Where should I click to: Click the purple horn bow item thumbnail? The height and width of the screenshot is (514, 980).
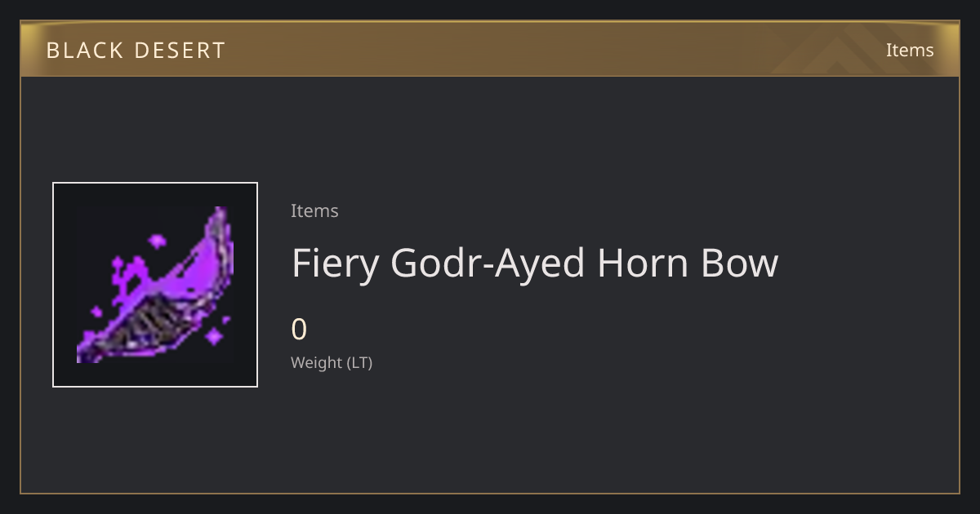coord(155,285)
